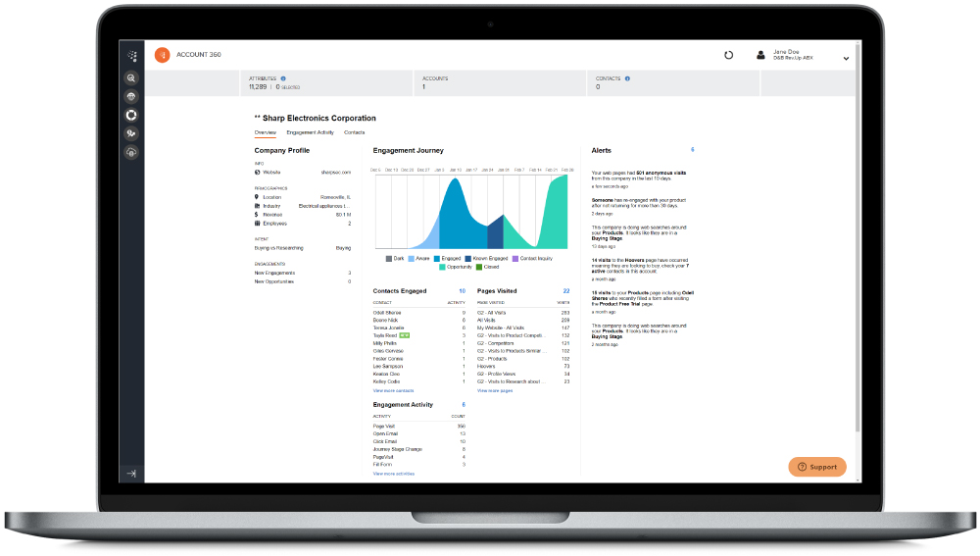Click the Accounts summary card
The height and width of the screenshot is (556, 980).
[500, 83]
